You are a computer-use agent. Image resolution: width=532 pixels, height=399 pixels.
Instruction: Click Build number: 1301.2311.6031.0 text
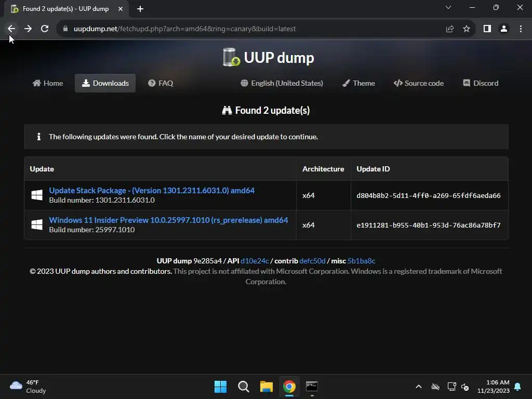coord(102,200)
